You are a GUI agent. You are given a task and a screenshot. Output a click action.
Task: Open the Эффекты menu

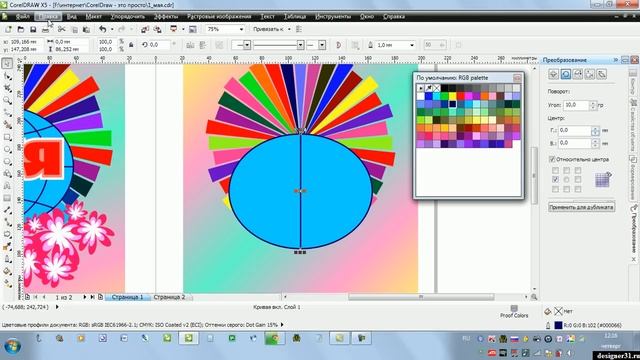166,17
